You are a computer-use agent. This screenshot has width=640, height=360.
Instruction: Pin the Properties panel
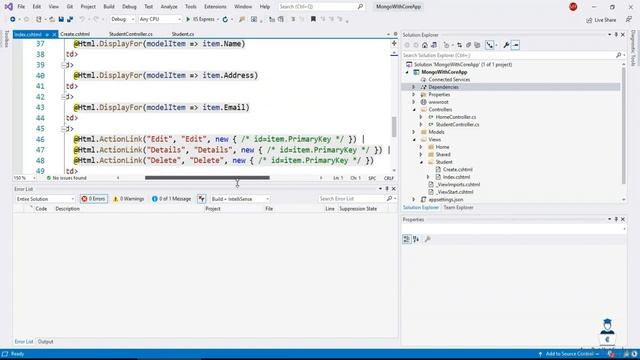(616, 219)
